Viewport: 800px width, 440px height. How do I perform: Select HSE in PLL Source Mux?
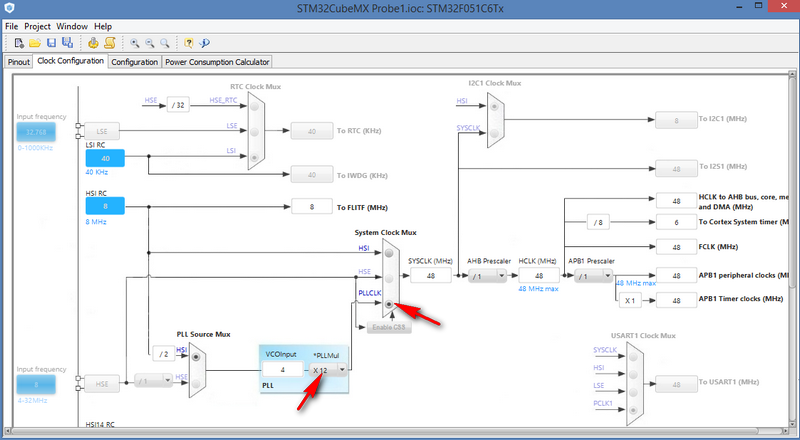coord(196,381)
